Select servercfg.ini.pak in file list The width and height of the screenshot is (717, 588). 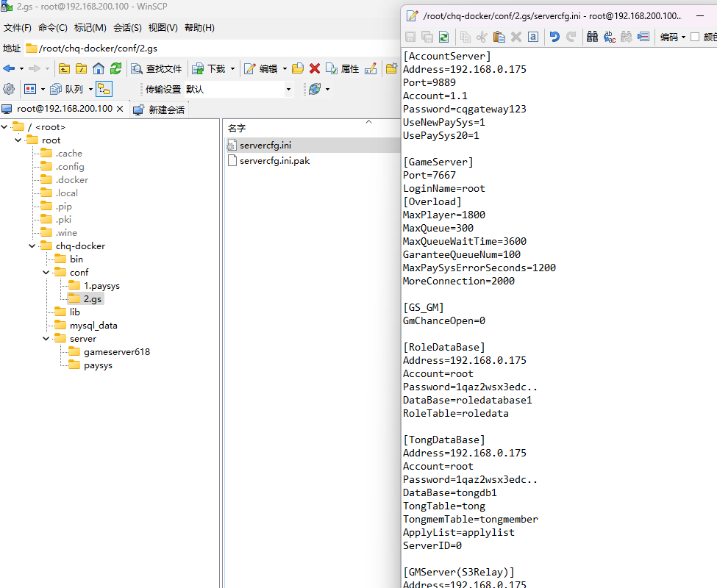[x=274, y=161]
